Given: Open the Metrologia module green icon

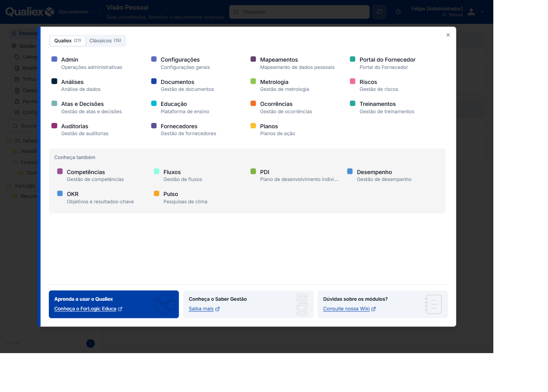Looking at the screenshot, I should point(253,81).
